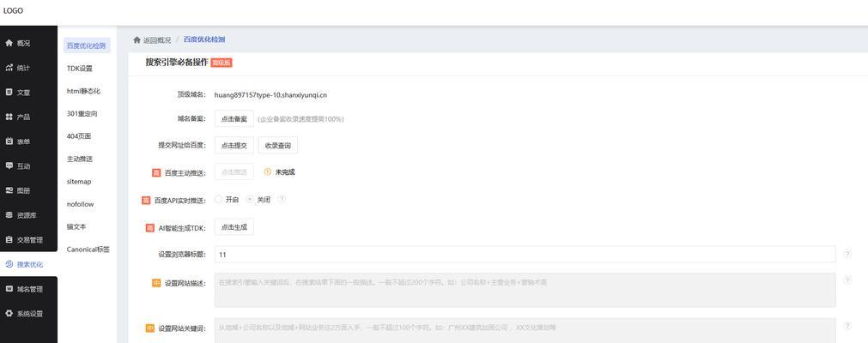
Task: Click help icon beside 百度API实时推送 options
Action: 282,199
